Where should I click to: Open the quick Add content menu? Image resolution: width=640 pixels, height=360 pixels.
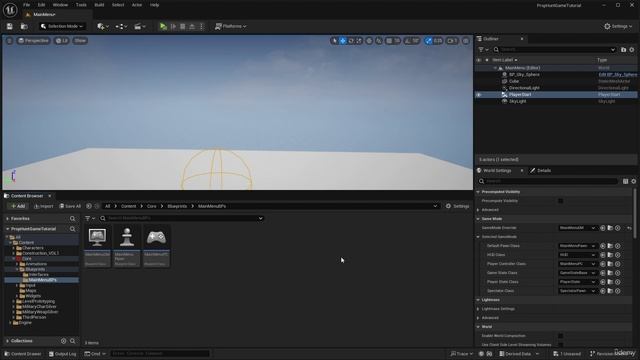[x=103, y=27]
